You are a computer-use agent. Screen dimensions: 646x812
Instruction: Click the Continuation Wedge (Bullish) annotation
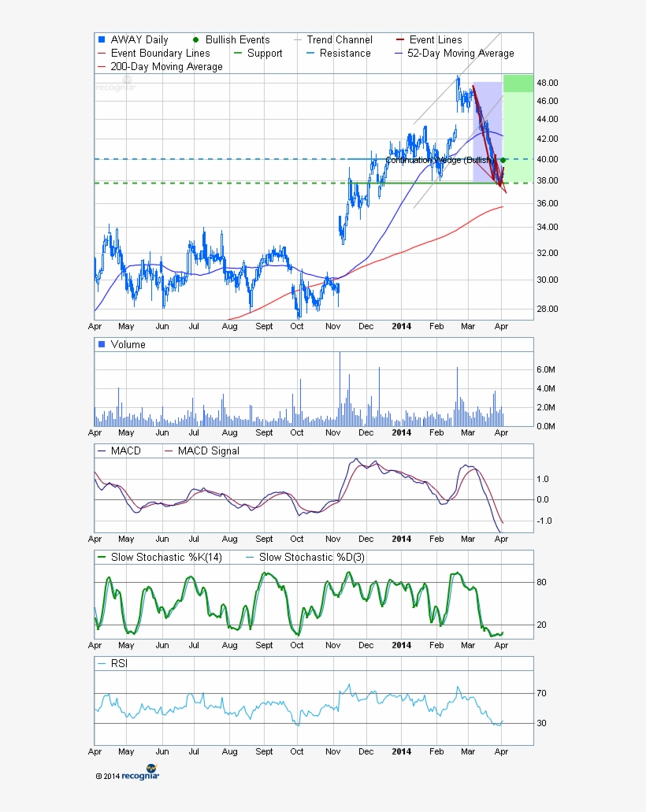tap(439, 160)
